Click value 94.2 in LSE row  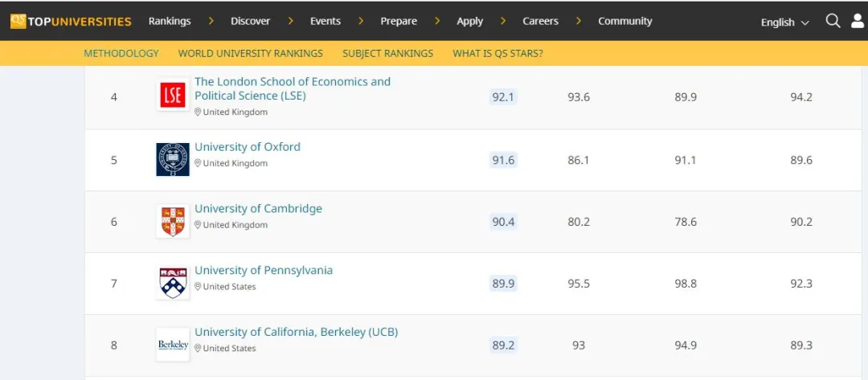(x=801, y=97)
